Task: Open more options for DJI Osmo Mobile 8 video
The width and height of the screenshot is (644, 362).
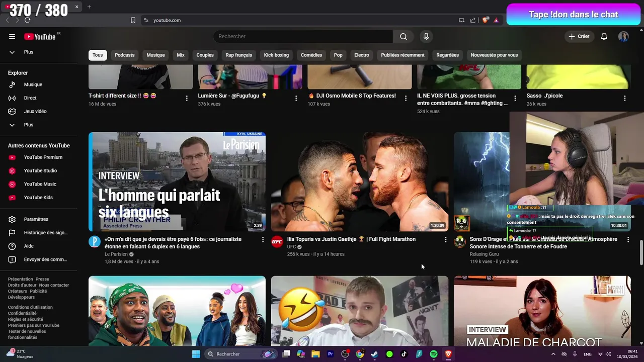Action: coord(406,98)
